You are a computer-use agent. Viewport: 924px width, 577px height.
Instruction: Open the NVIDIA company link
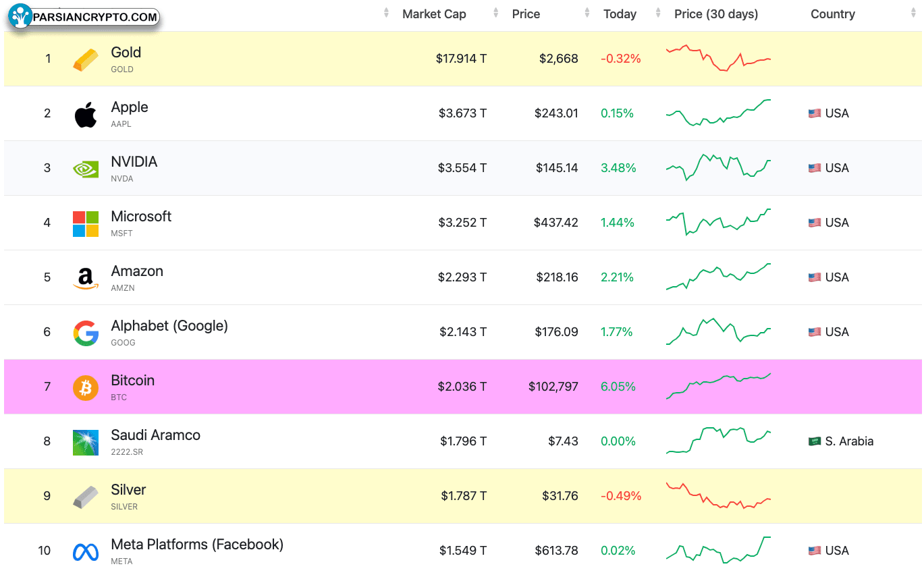pos(134,162)
